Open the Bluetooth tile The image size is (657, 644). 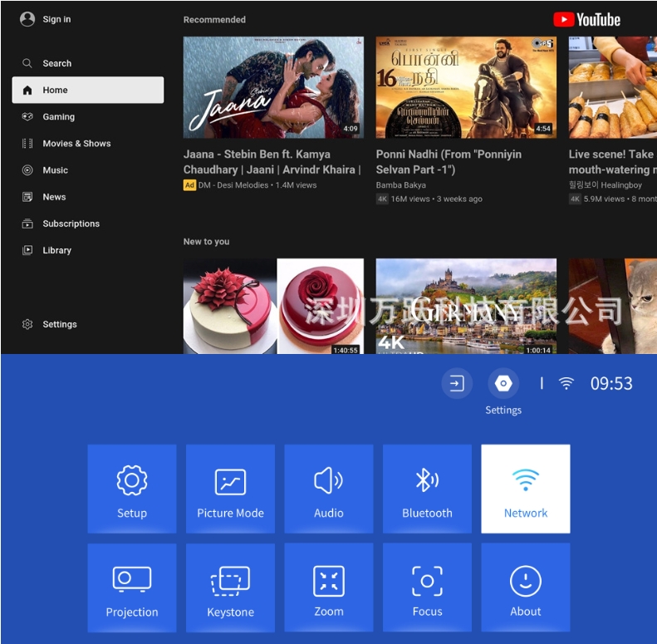(x=428, y=489)
